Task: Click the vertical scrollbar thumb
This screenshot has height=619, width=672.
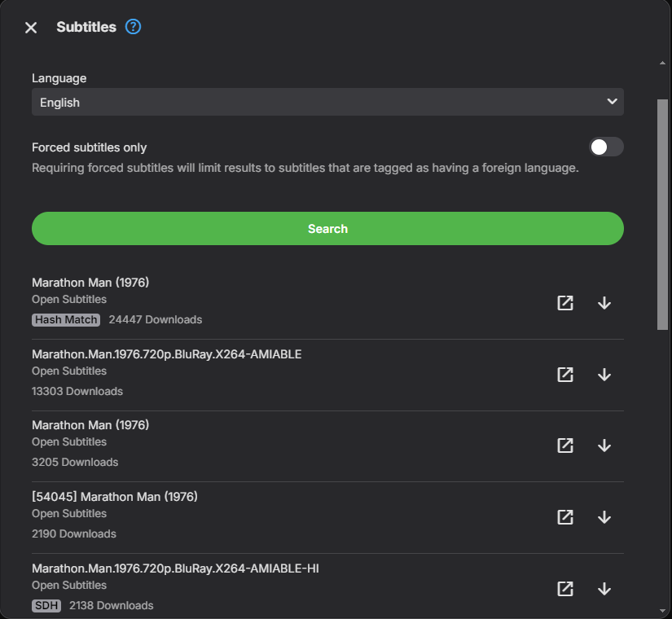Action: point(662,213)
